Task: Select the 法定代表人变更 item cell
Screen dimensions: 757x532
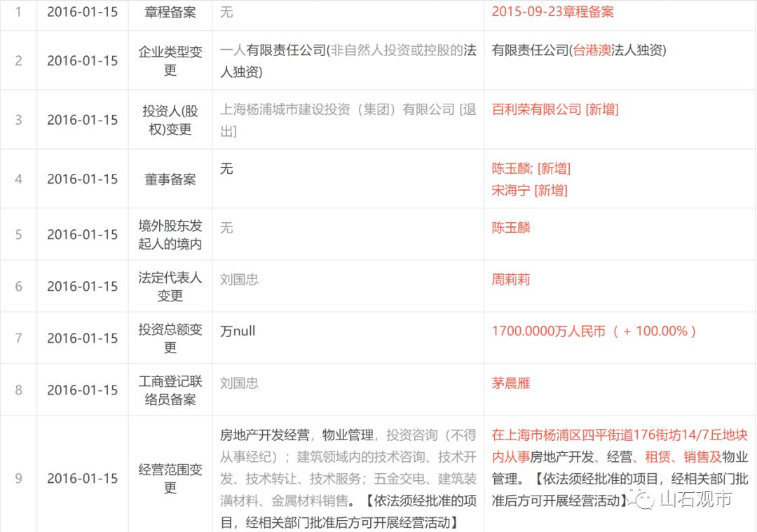Action: tap(170, 286)
